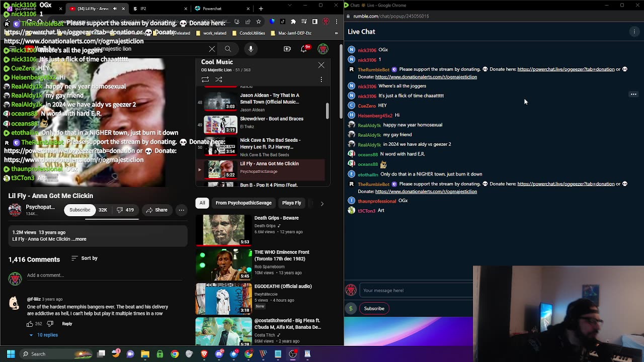Select Lil Fly Anna Got Me Clickin playlist row
This screenshot has height=362, width=644.
coord(260,169)
